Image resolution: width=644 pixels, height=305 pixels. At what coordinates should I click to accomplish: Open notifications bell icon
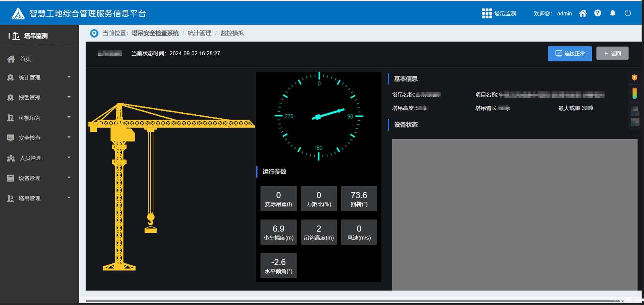613,13
